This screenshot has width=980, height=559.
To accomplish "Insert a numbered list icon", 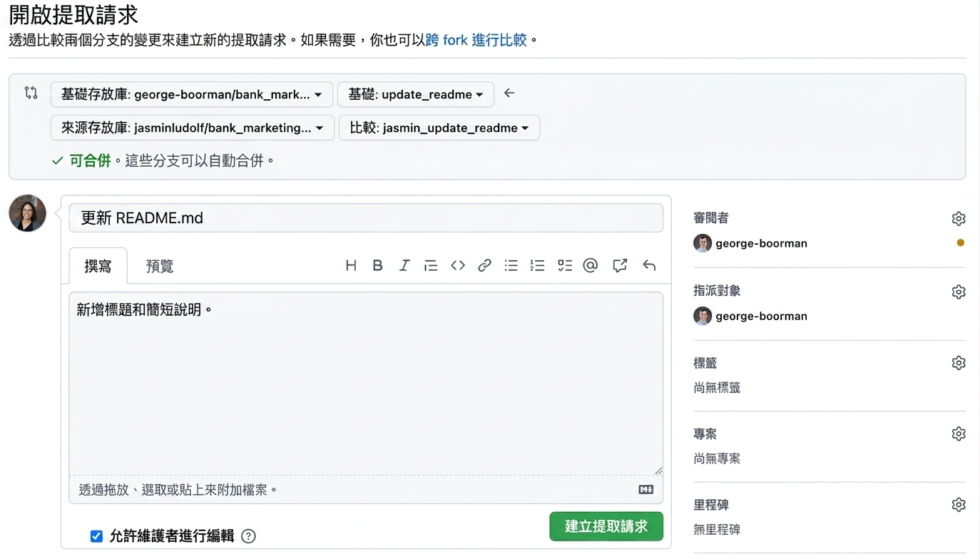I will tap(538, 265).
